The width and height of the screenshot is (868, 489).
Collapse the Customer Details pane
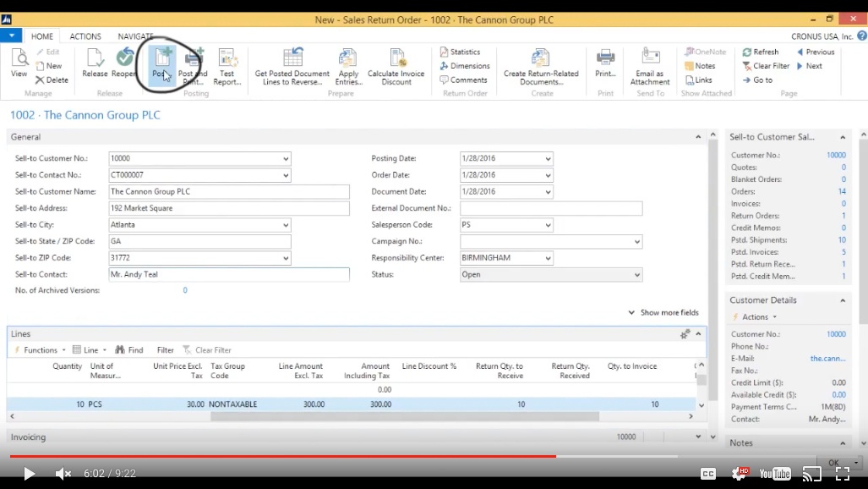[843, 300]
